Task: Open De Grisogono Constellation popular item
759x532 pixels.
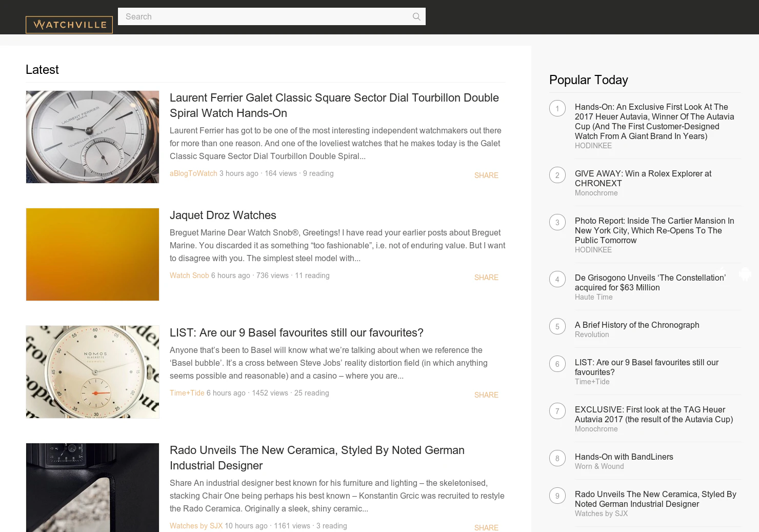Action: (x=650, y=283)
